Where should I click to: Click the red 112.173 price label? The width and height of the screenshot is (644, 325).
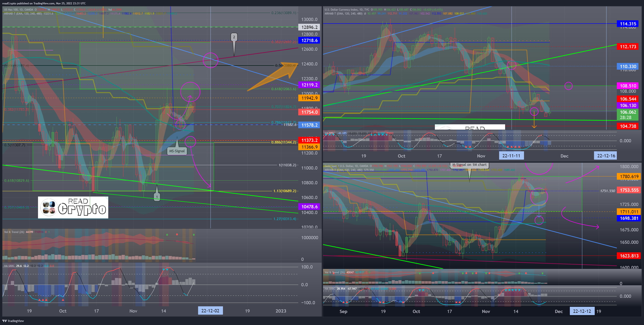coord(628,47)
